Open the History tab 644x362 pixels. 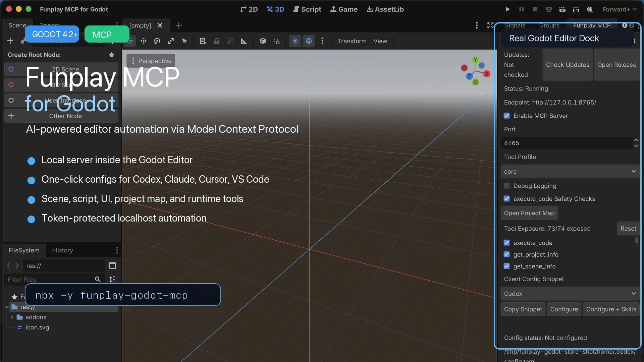tap(63, 250)
